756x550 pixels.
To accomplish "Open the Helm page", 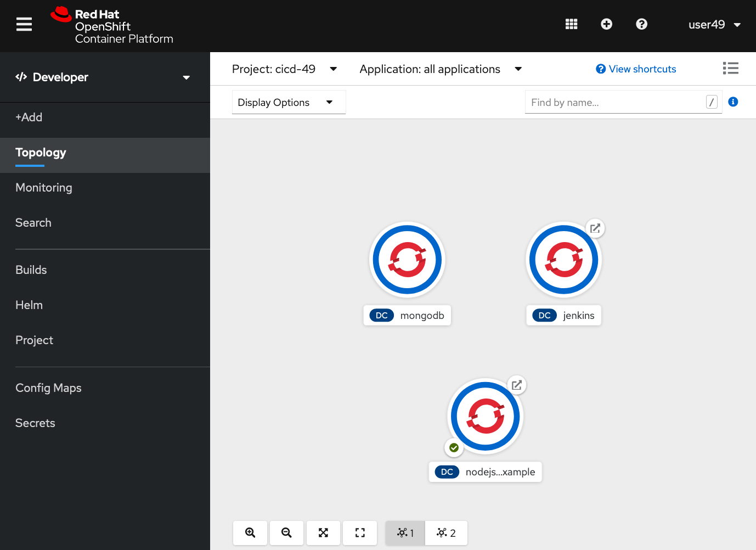I will [105, 305].
